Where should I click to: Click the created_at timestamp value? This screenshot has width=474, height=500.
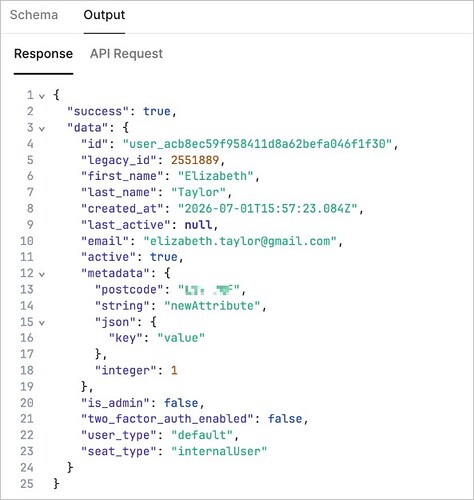tap(267, 209)
